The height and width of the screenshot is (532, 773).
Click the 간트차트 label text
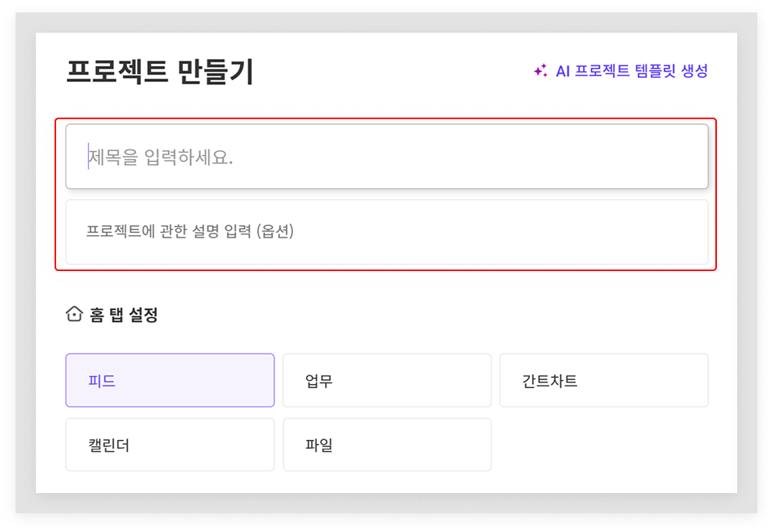tap(549, 381)
